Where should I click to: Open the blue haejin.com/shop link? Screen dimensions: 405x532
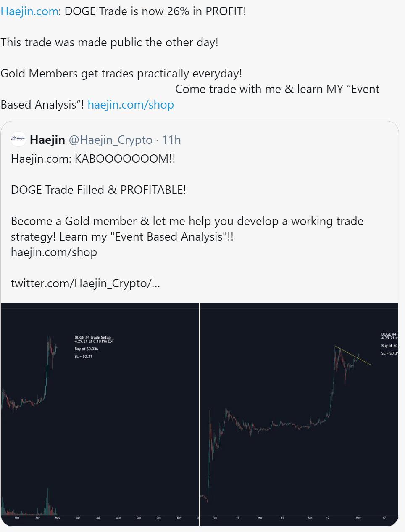click(131, 105)
